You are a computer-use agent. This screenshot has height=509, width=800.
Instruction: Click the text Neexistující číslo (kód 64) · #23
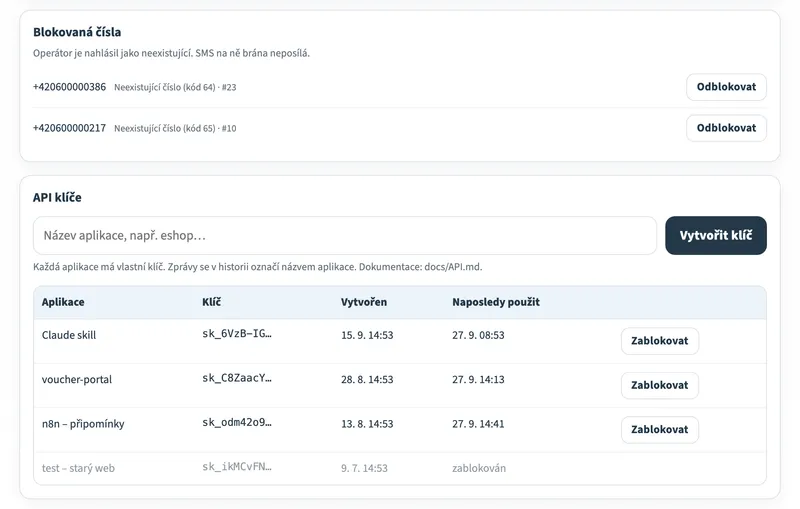click(175, 87)
